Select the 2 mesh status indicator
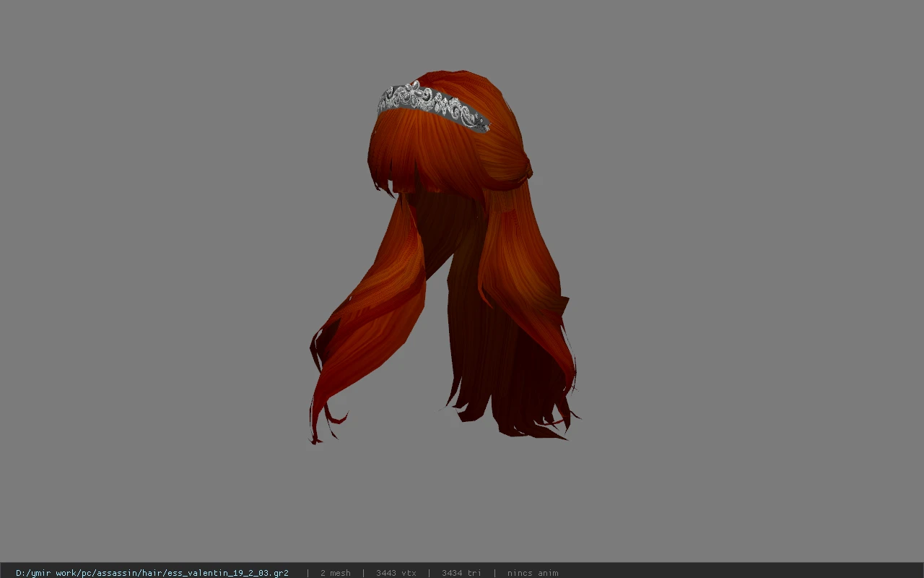Screen dimensions: 924x578 [x=336, y=573]
